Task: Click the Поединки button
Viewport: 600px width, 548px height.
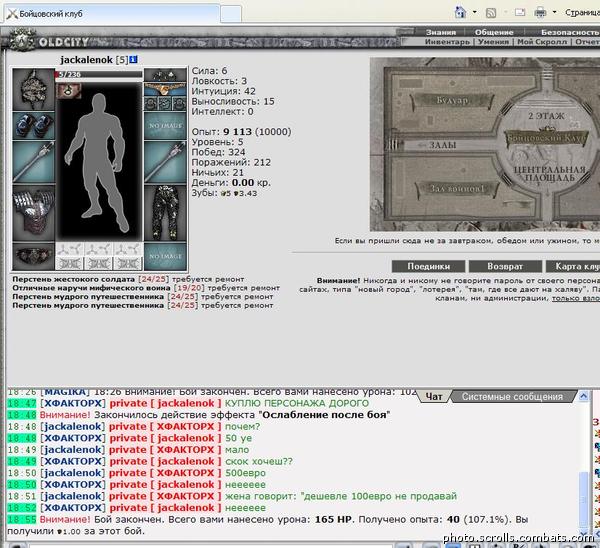Action: click(428, 266)
